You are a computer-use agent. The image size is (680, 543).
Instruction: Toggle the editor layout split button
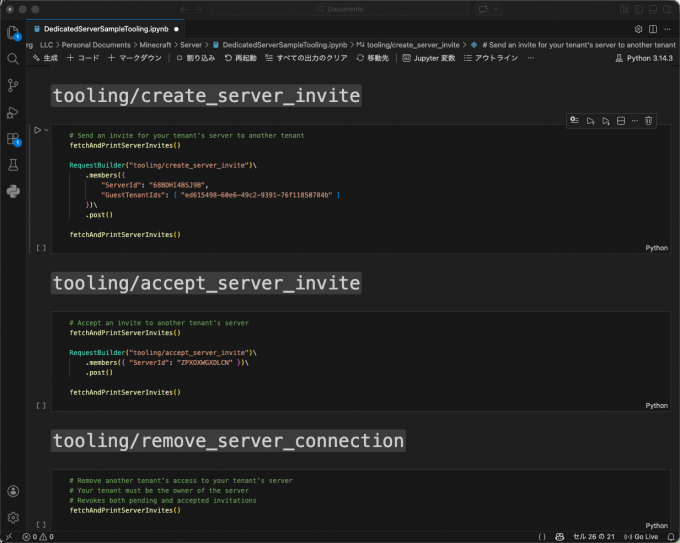[x=653, y=29]
